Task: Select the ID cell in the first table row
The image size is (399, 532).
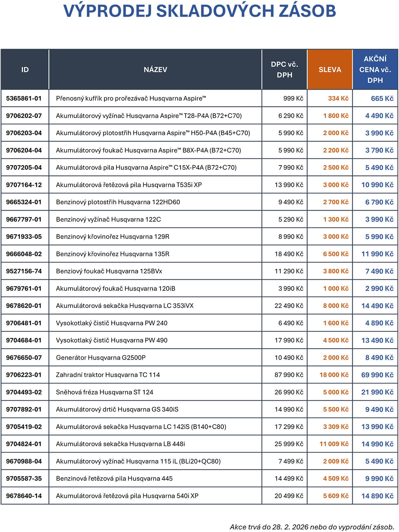Action: pos(24,98)
